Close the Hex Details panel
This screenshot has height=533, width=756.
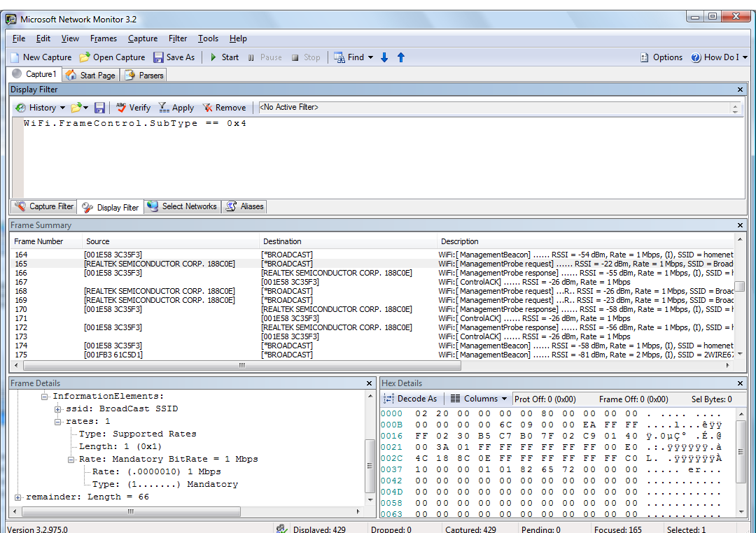(x=740, y=383)
